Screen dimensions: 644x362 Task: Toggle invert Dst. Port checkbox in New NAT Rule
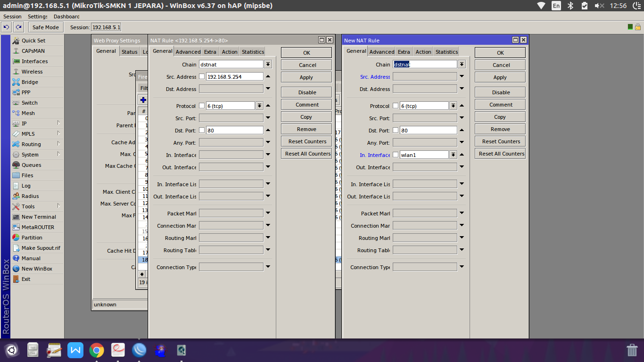[396, 131]
